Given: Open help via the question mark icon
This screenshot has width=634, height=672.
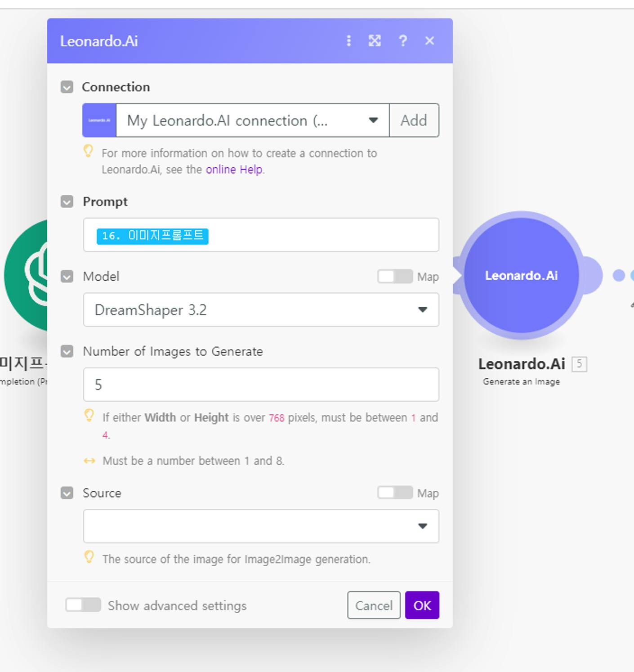Looking at the screenshot, I should tap(403, 41).
